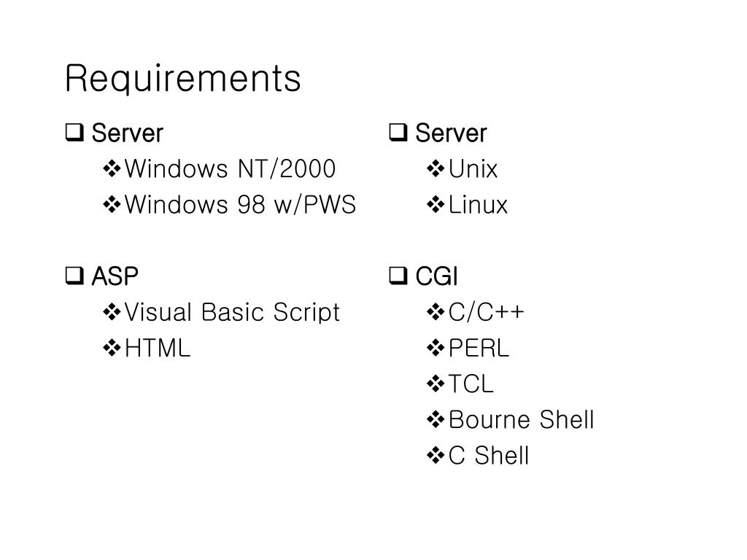
Task: Click the checkbox bullet next to right Server
Action: point(398,133)
